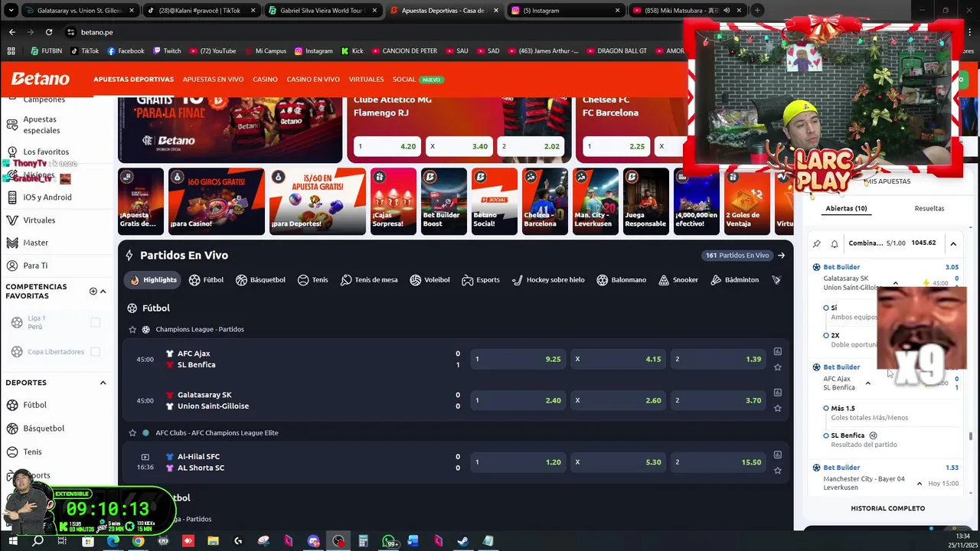Tick the Liga 1 Perú checkbox
This screenshot has width=980, height=551.
point(95,323)
